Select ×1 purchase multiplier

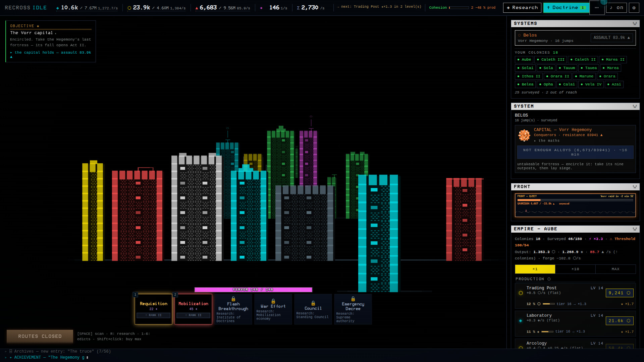tap(535, 269)
